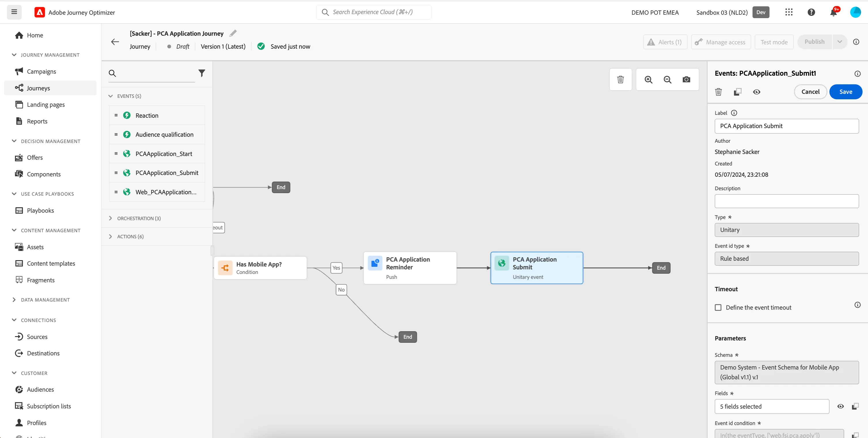868x438 pixels.
Task: Expand the DATA MANAGEMENT nav group
Action: [14, 300]
